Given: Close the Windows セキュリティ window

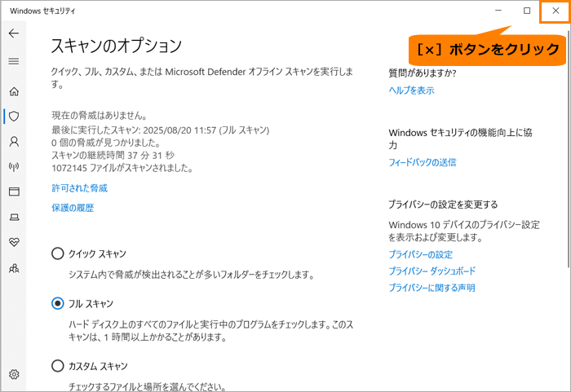Looking at the screenshot, I should 556,11.
